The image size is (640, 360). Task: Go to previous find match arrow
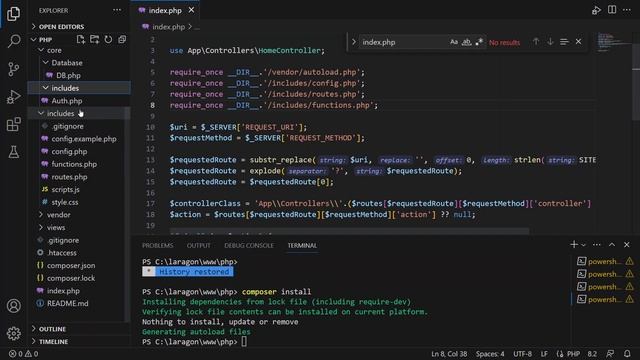(536, 42)
